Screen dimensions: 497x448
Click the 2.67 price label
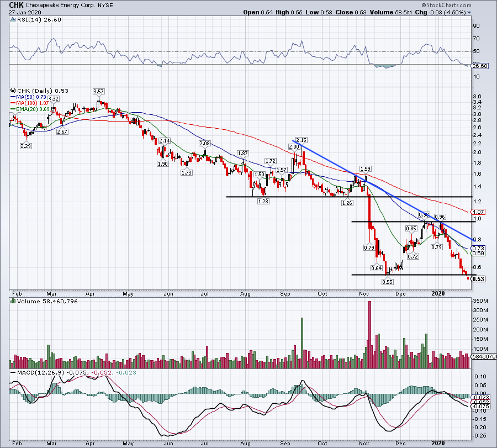62,131
